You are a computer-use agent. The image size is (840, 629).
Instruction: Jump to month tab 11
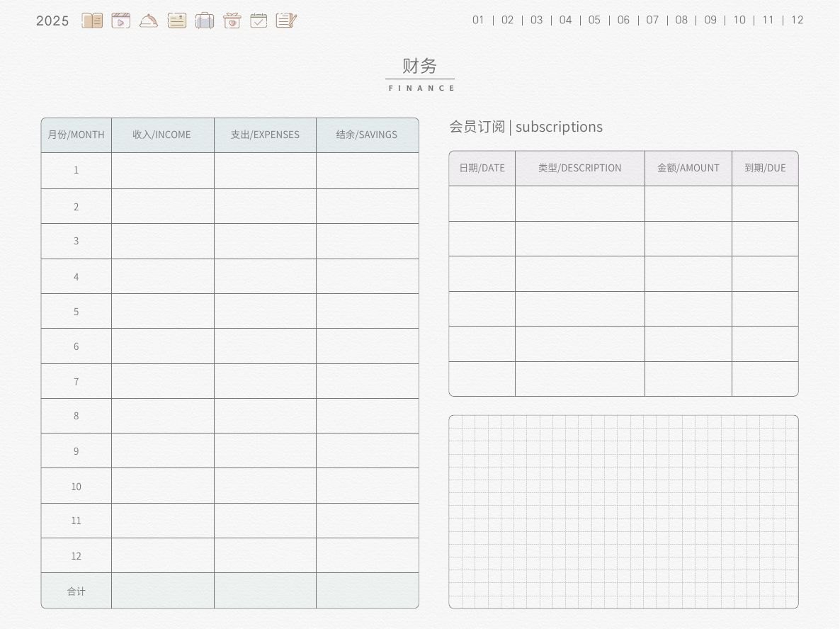point(768,21)
